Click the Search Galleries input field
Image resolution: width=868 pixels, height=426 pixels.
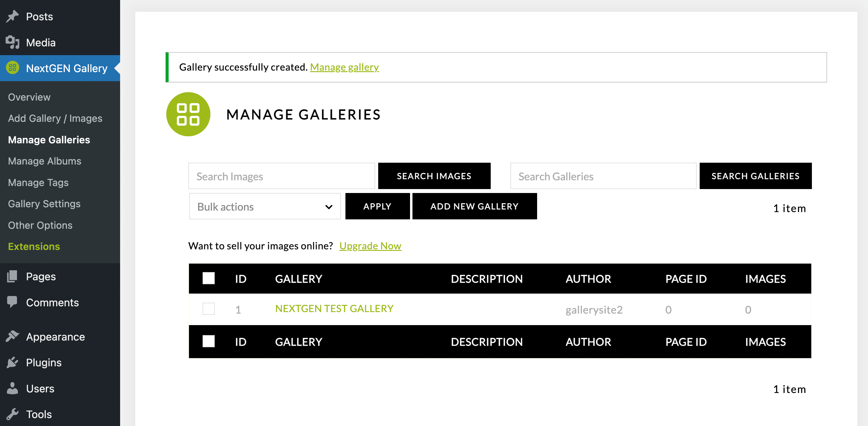click(603, 176)
